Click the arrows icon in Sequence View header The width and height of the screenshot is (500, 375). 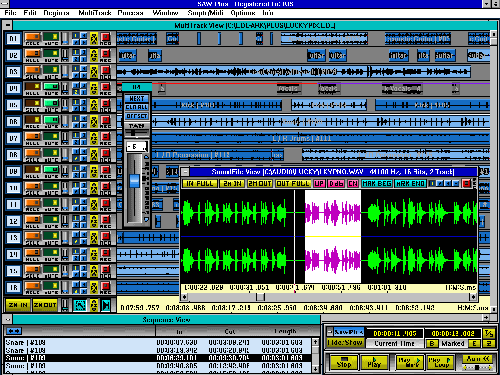pos(14,331)
